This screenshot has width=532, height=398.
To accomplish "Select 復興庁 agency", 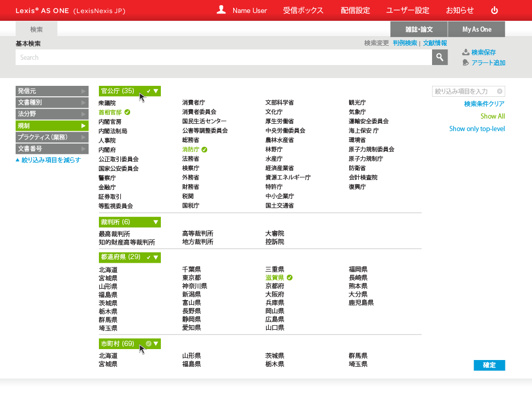I will click(x=357, y=187).
